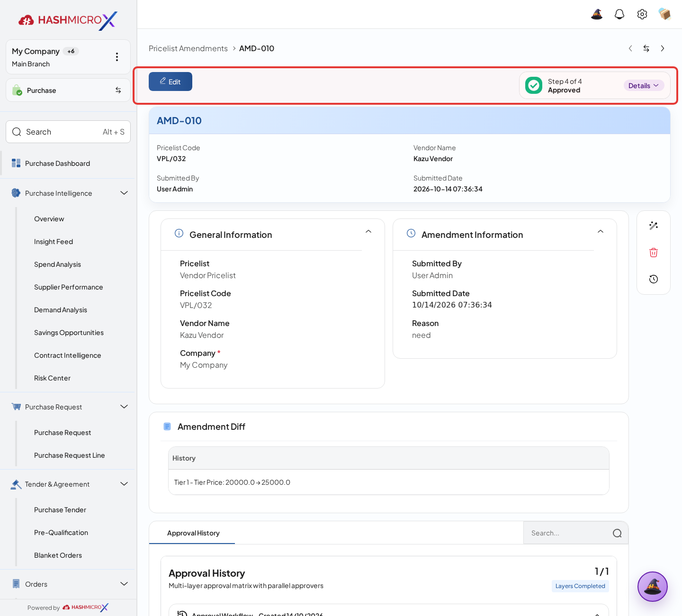Click the Tier Price history row
This screenshot has height=616, width=682.
click(x=389, y=482)
